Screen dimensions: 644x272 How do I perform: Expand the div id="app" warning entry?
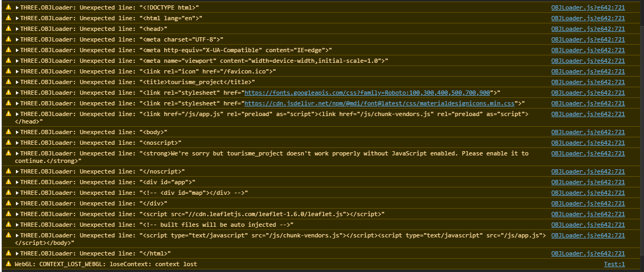[x=17, y=182]
